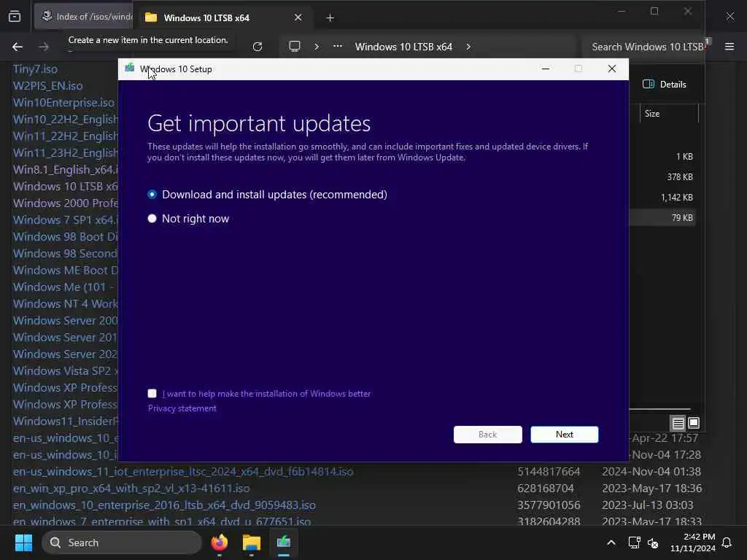The image size is (747, 560).
Task: Toggle the Details pane button
Action: coord(664,85)
